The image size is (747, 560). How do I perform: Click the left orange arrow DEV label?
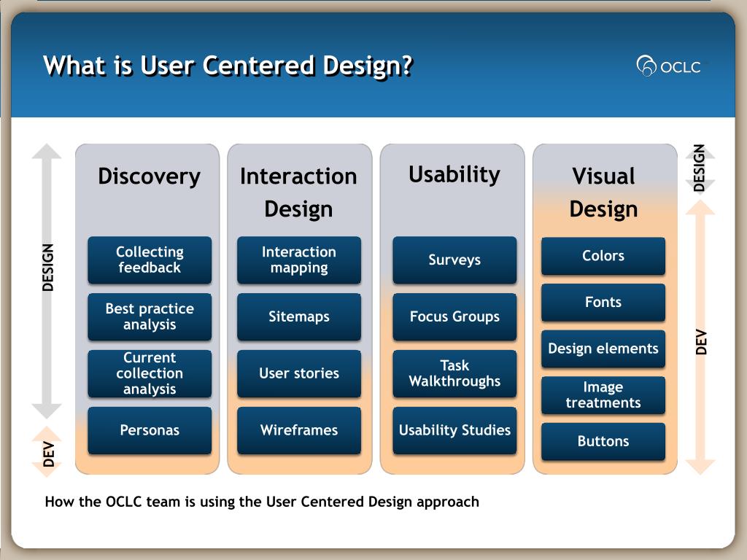click(48, 454)
